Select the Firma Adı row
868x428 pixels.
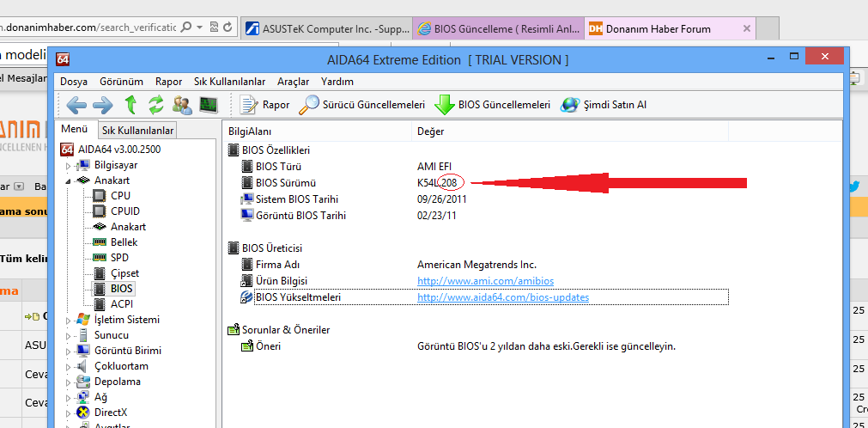[x=476, y=265]
